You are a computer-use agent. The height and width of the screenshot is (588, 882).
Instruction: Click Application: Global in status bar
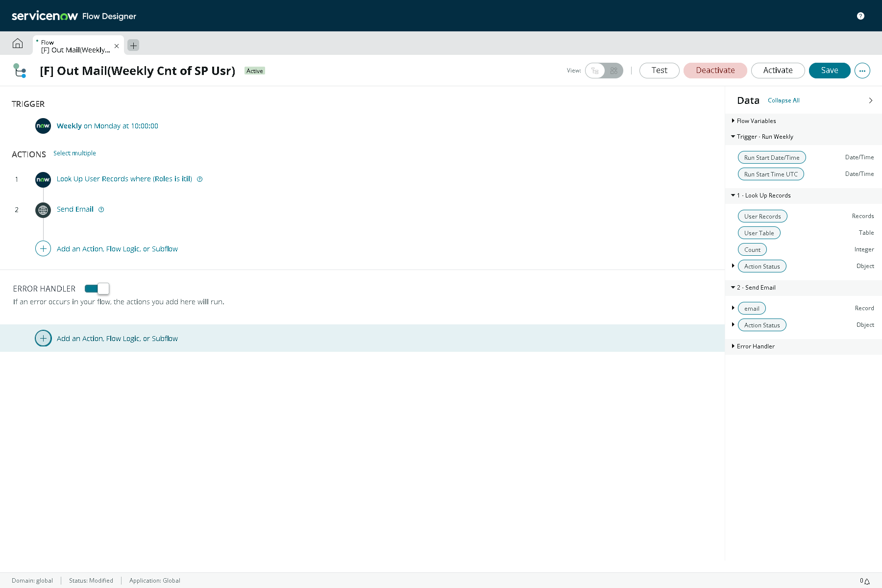[155, 581]
